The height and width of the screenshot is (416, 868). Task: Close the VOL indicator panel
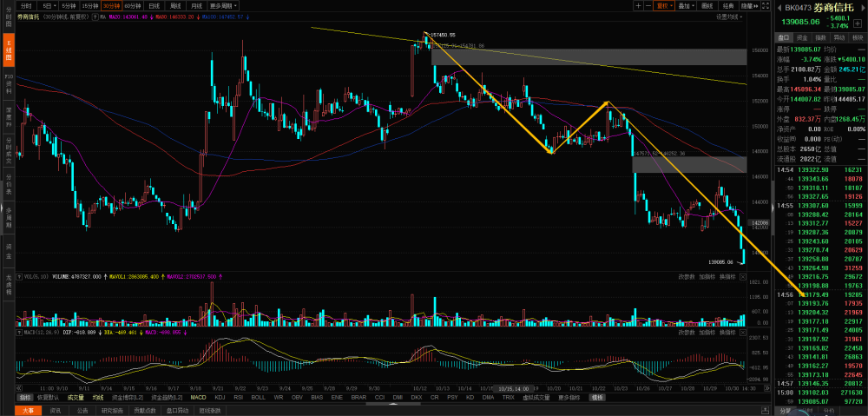coord(743,276)
